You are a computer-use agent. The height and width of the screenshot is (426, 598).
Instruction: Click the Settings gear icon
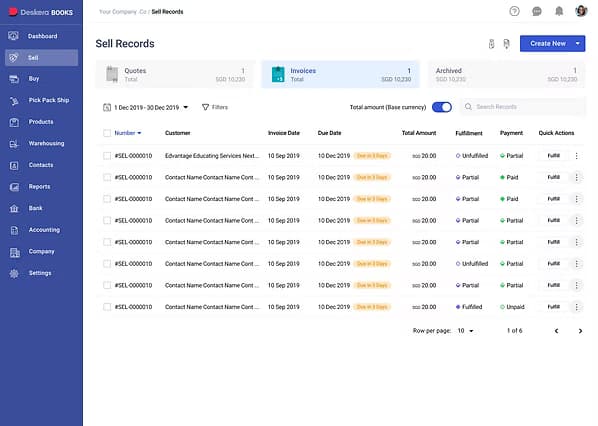point(14,273)
